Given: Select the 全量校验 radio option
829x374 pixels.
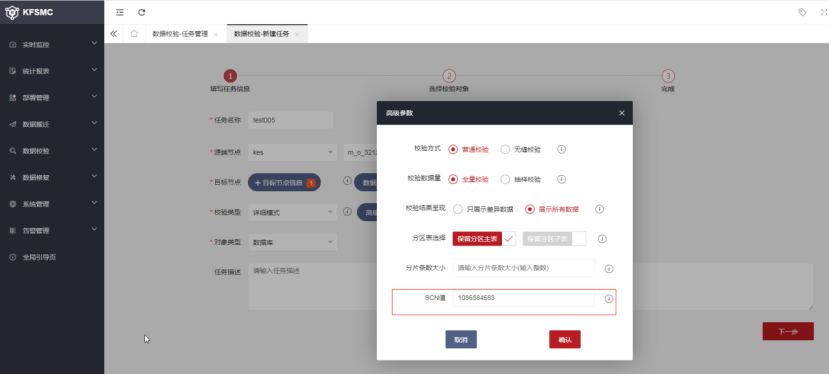Looking at the screenshot, I should click(x=468, y=179).
